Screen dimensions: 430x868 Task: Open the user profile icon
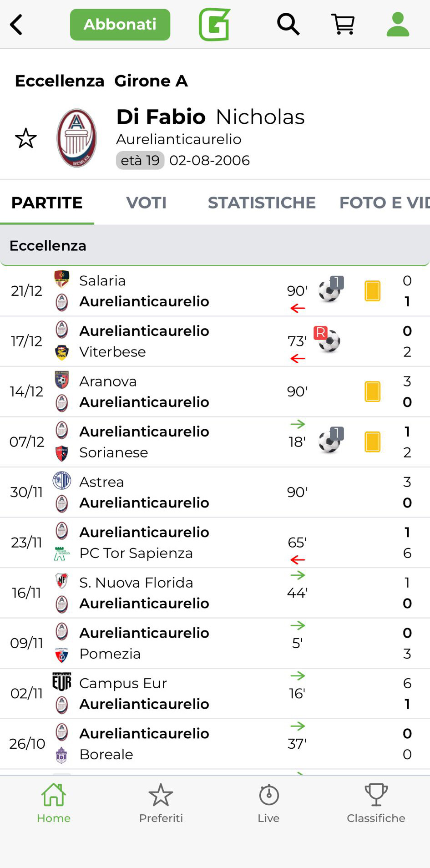[398, 24]
